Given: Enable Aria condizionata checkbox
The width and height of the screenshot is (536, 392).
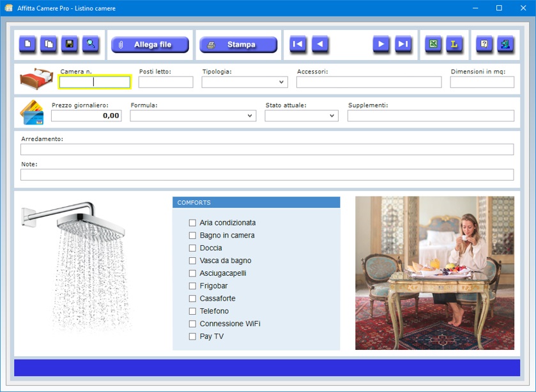Looking at the screenshot, I should (x=192, y=223).
